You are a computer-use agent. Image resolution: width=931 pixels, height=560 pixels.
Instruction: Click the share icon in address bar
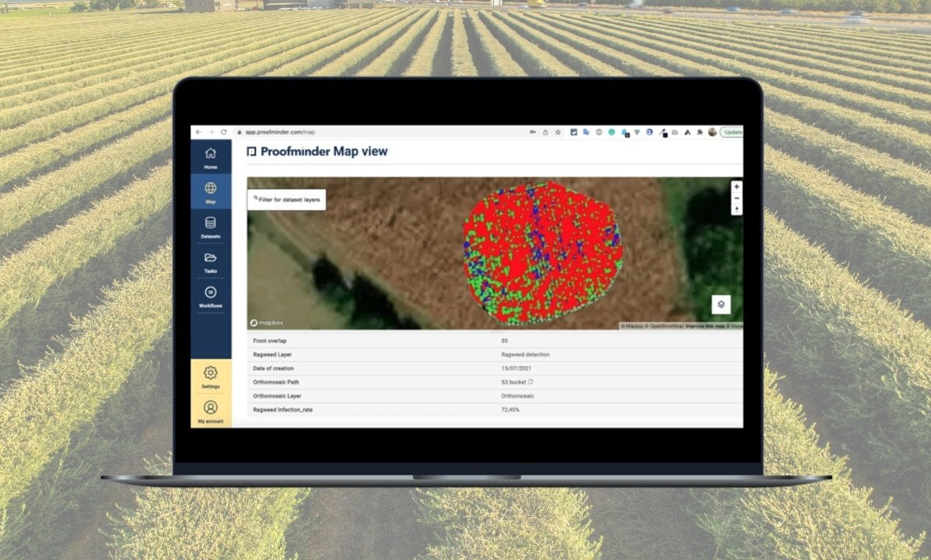(x=545, y=132)
